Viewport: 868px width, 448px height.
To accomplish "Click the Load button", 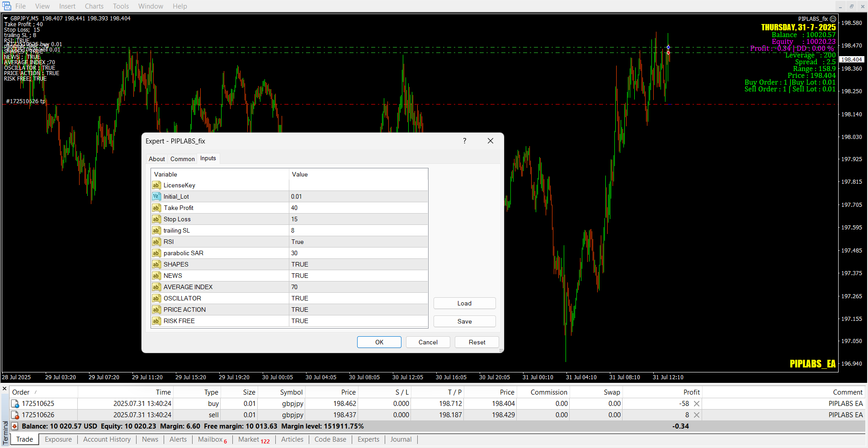I will pos(464,303).
